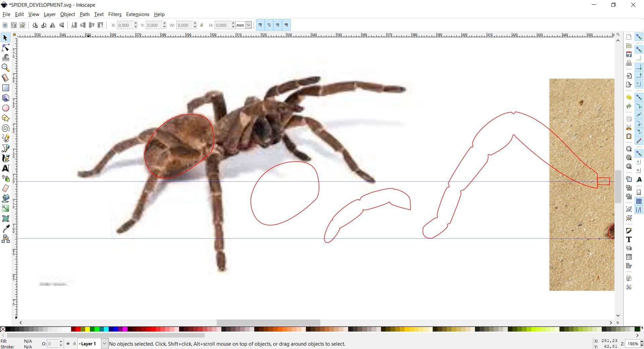
Task: Select the Text tool
Action: (5, 168)
